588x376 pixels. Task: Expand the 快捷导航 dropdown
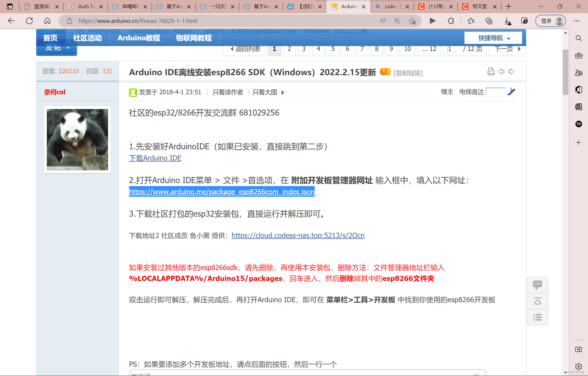[493, 38]
